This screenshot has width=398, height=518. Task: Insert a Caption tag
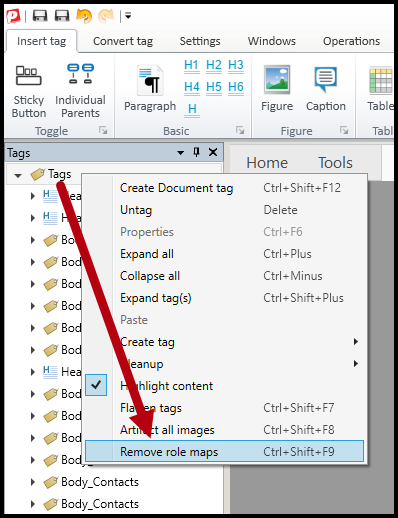pyautogui.click(x=326, y=89)
